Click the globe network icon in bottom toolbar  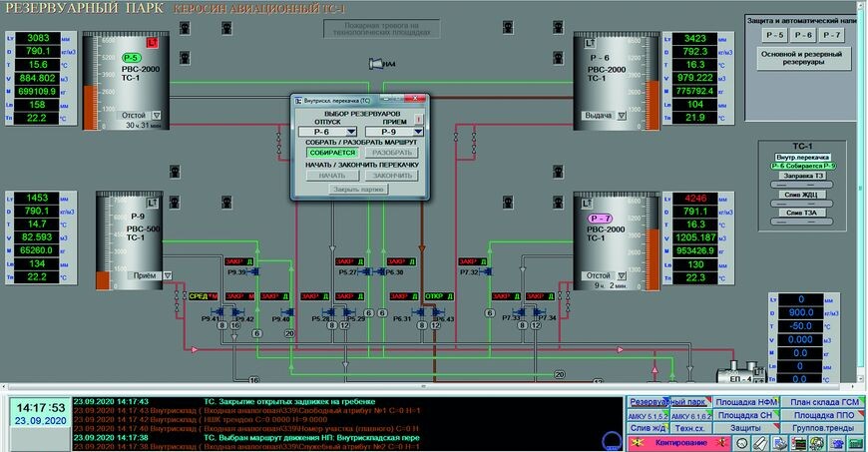(818, 443)
